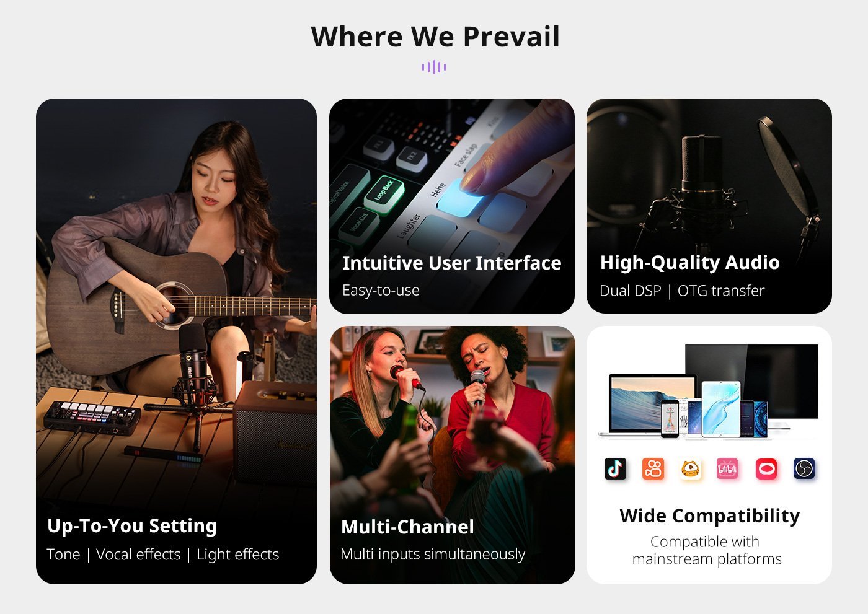Select the Huya tiger app icon
868x614 pixels.
click(691, 468)
